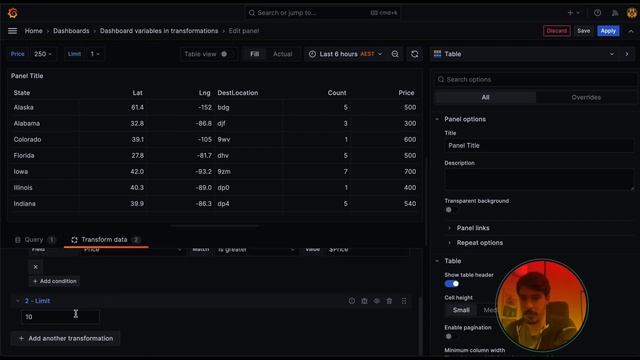Viewport: 640px width, 360px height.
Task: Open the Limit variable dropdown
Action: click(95, 54)
